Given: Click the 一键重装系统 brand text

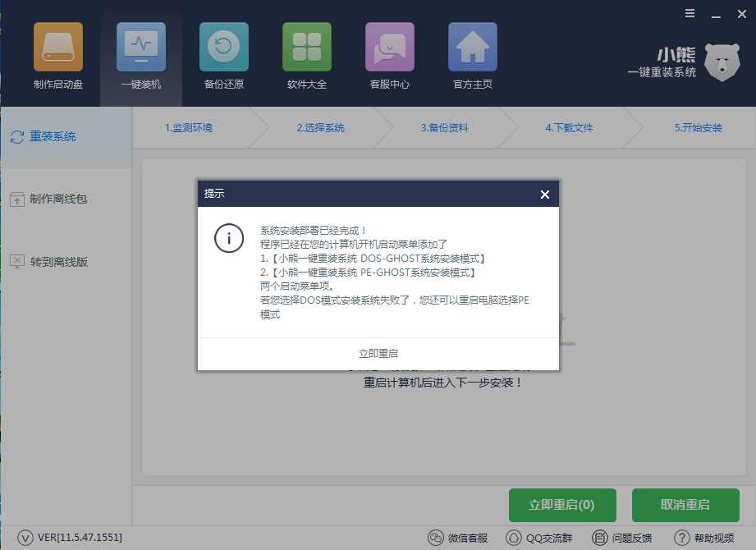Looking at the screenshot, I should (662, 72).
